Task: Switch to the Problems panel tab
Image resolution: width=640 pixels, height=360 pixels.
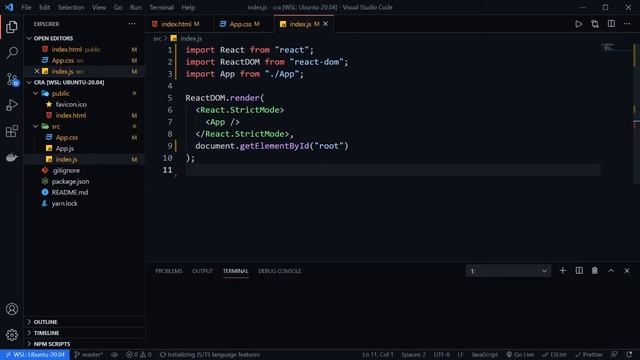Action: pyautogui.click(x=169, y=271)
